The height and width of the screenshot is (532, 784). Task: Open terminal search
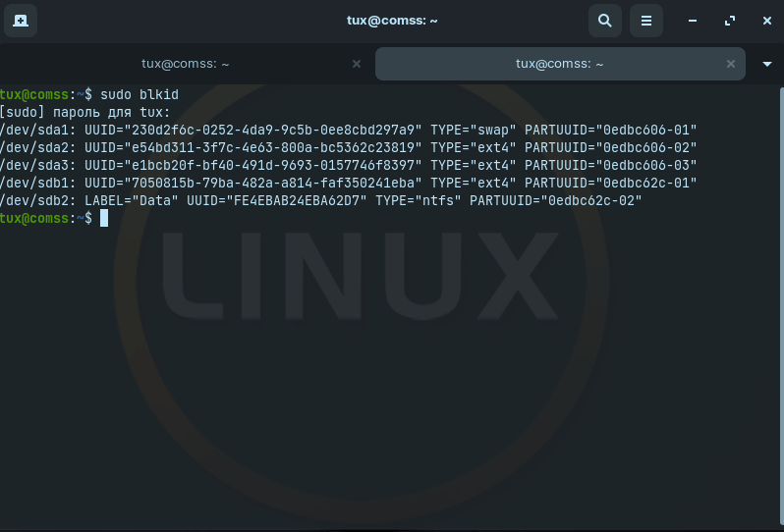tap(605, 21)
